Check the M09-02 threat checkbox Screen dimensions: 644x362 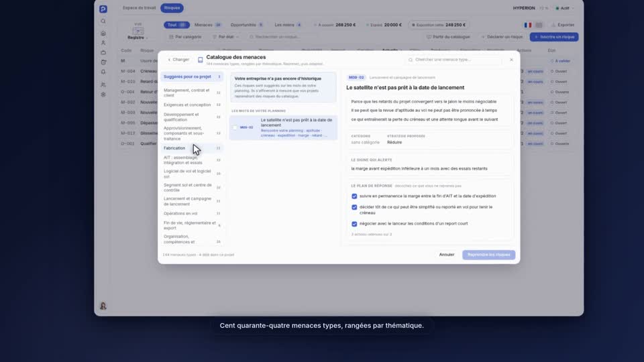point(235,127)
